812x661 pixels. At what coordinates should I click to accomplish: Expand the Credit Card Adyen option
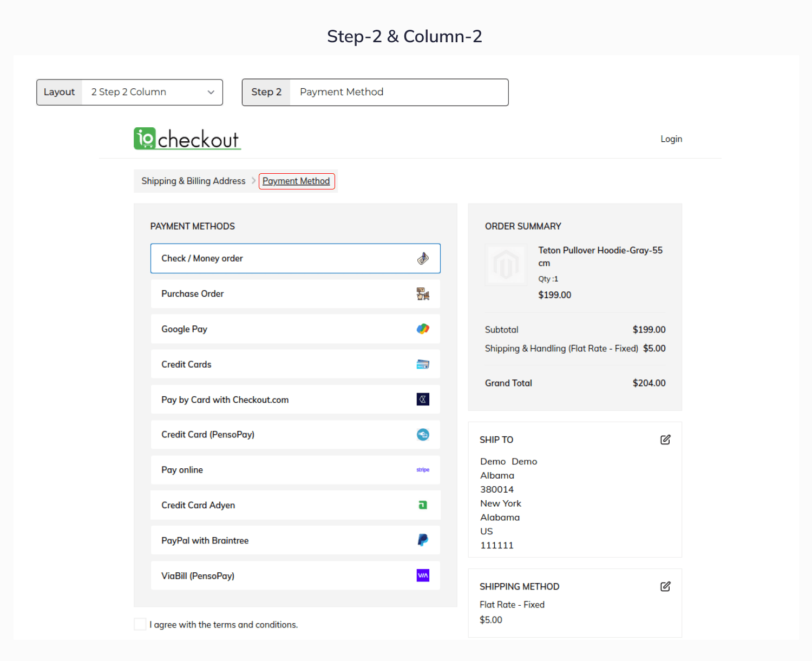[295, 505]
